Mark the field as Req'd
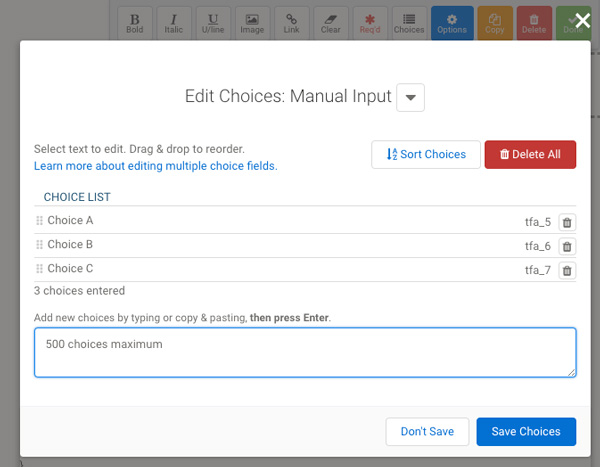The image size is (600, 467). click(370, 23)
